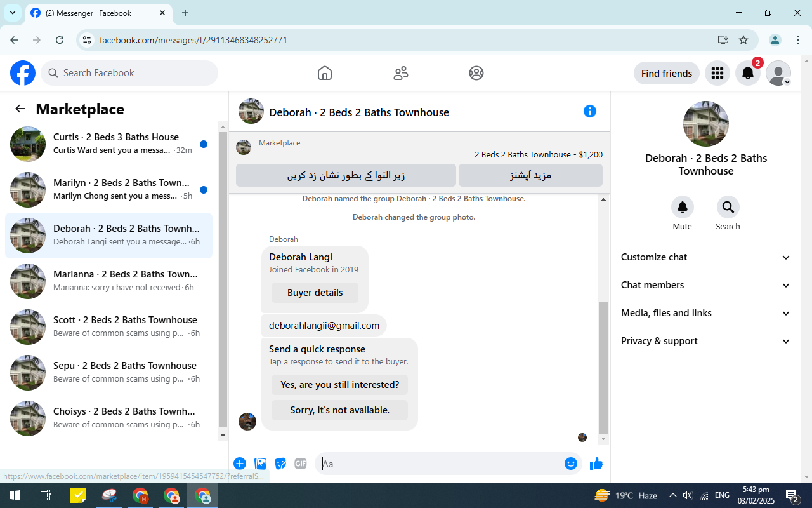Image resolution: width=812 pixels, height=508 pixels.
Task: Send 'Sorry, it's not available.' response
Action: (x=339, y=410)
